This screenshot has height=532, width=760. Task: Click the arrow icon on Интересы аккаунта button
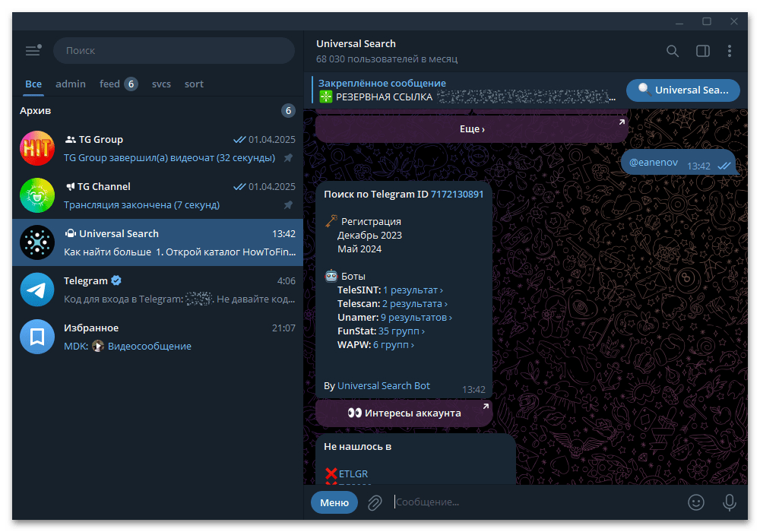[x=486, y=406]
